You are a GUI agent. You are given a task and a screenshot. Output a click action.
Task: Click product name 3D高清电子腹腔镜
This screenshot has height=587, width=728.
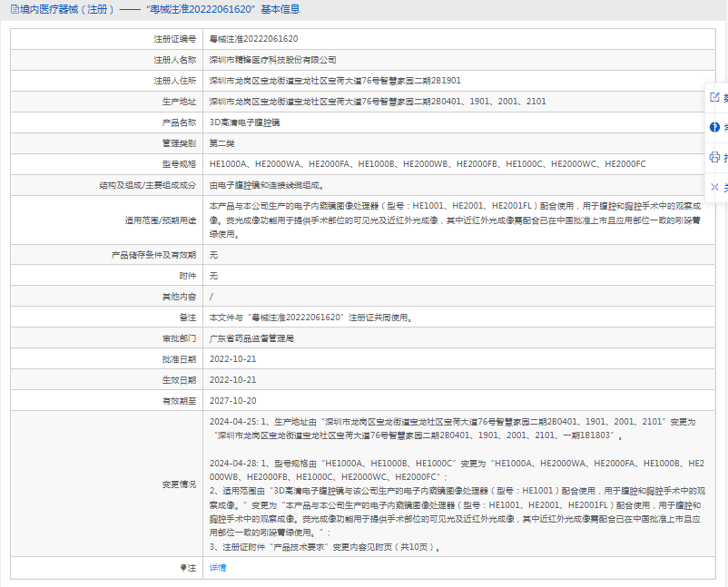(x=244, y=122)
